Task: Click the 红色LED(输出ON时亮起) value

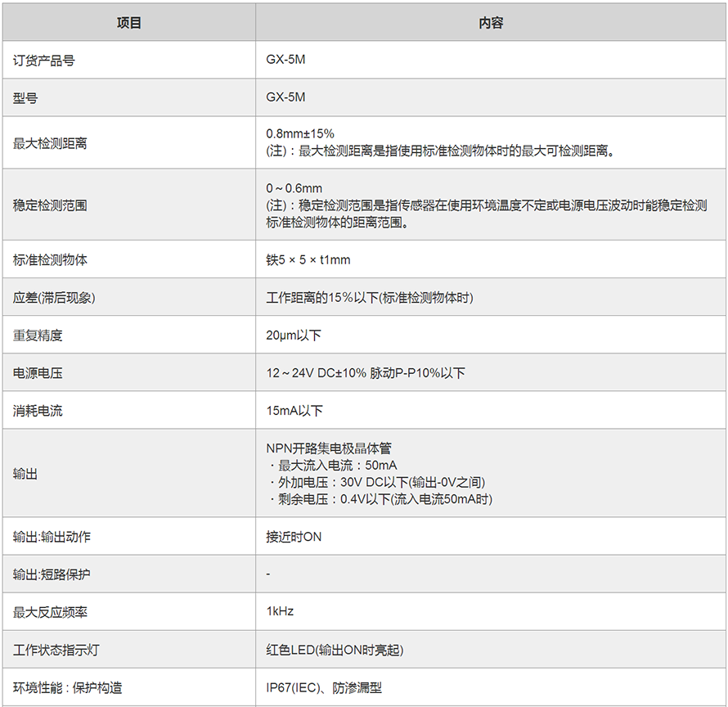Action: (x=335, y=650)
